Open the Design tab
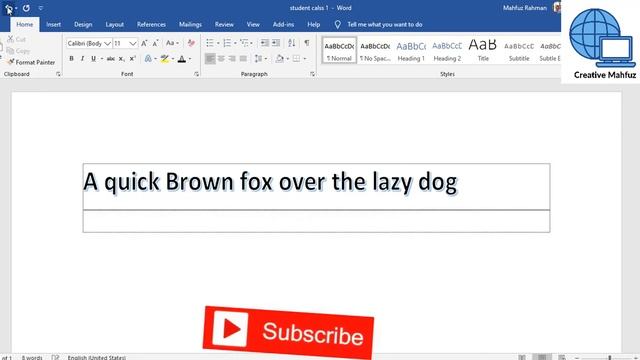The width and height of the screenshot is (640, 360). click(x=83, y=24)
